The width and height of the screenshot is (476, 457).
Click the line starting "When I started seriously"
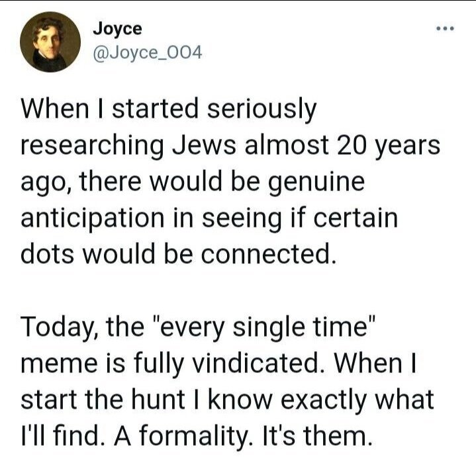[169, 110]
